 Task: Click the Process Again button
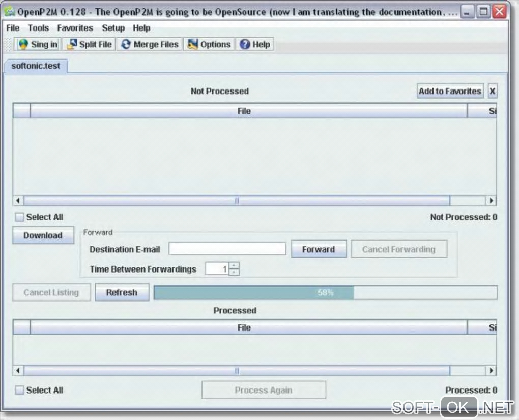[x=264, y=390]
